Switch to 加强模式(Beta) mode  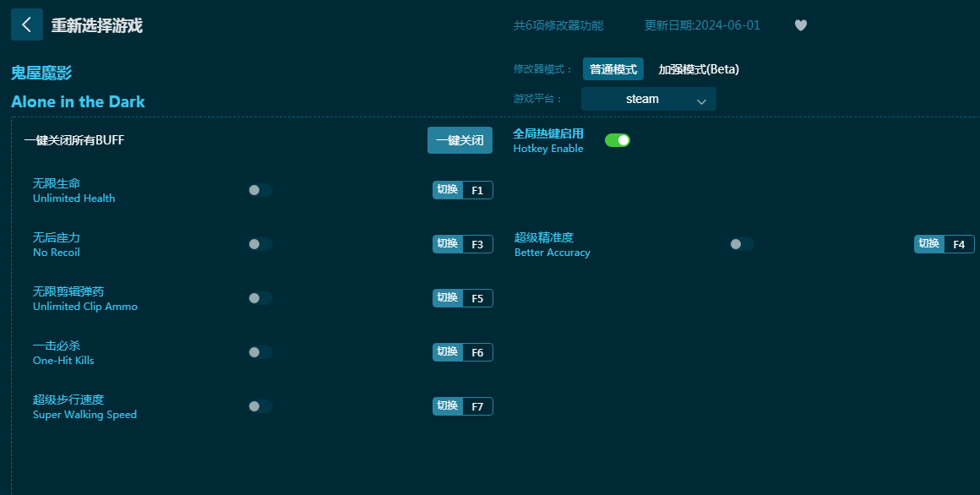(699, 68)
